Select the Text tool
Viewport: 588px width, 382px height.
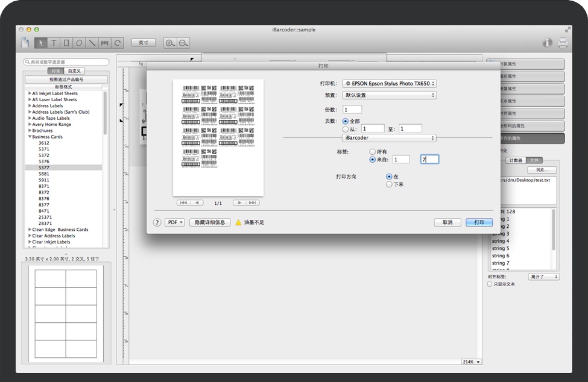pyautogui.click(x=54, y=43)
